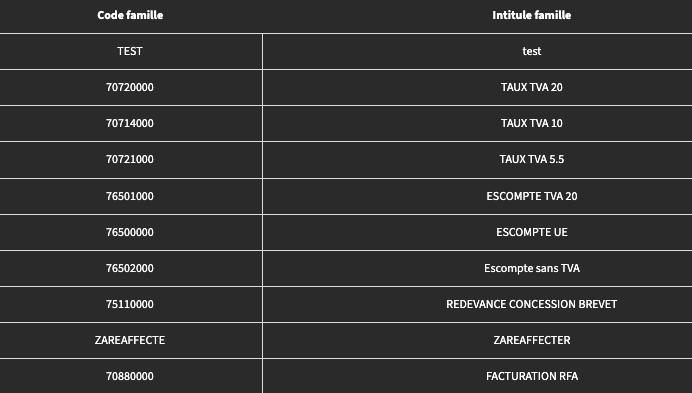This screenshot has height=393, width=692.
Task: Click the ZAREAFFECTE code cell
Action: [x=130, y=340]
